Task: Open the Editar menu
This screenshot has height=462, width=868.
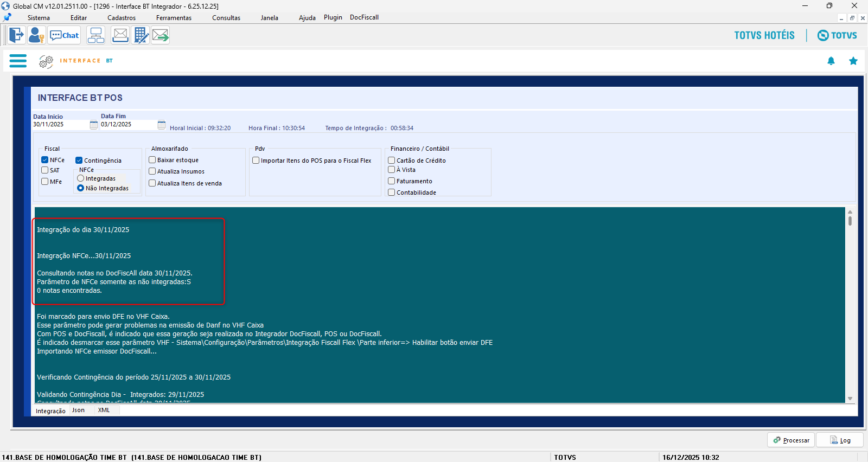Action: click(x=79, y=18)
